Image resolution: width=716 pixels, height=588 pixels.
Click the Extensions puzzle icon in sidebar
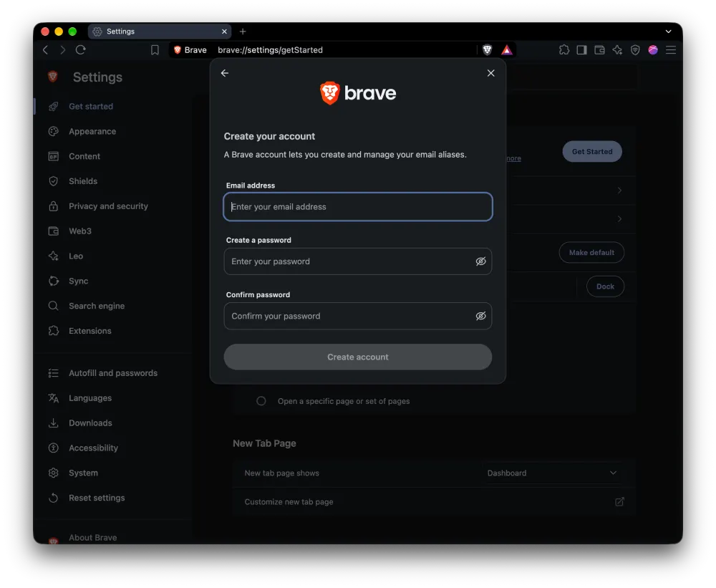54,331
